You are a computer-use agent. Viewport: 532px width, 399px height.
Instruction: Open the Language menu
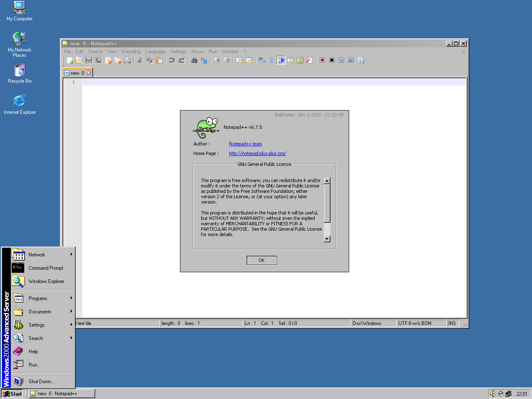click(x=155, y=52)
